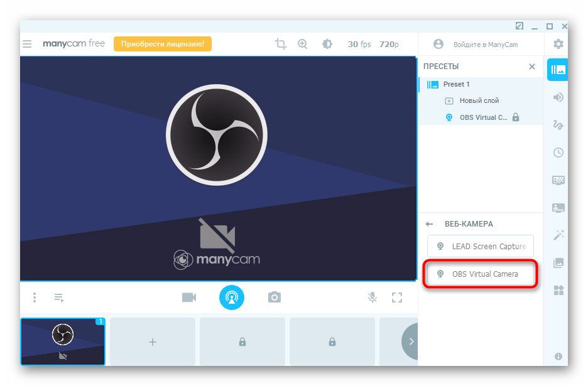Click the zoom-in magnifier icon
This screenshot has height=386, width=588.
[302, 44]
